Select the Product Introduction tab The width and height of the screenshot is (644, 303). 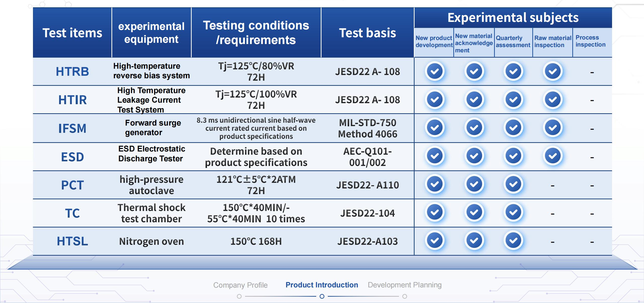coord(322,285)
